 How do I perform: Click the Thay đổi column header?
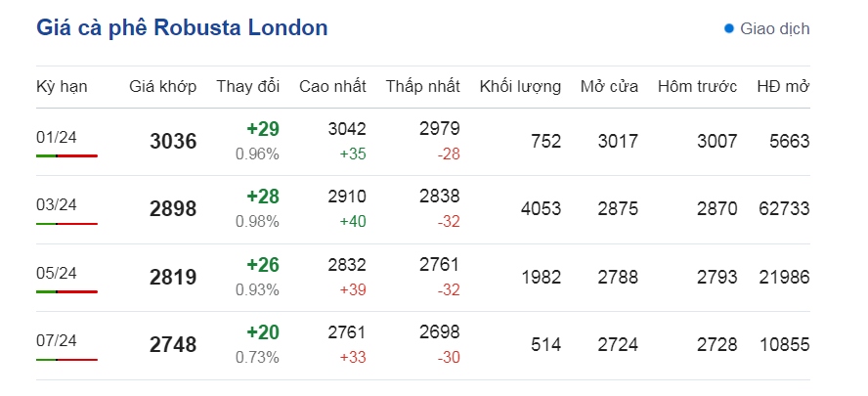(248, 86)
